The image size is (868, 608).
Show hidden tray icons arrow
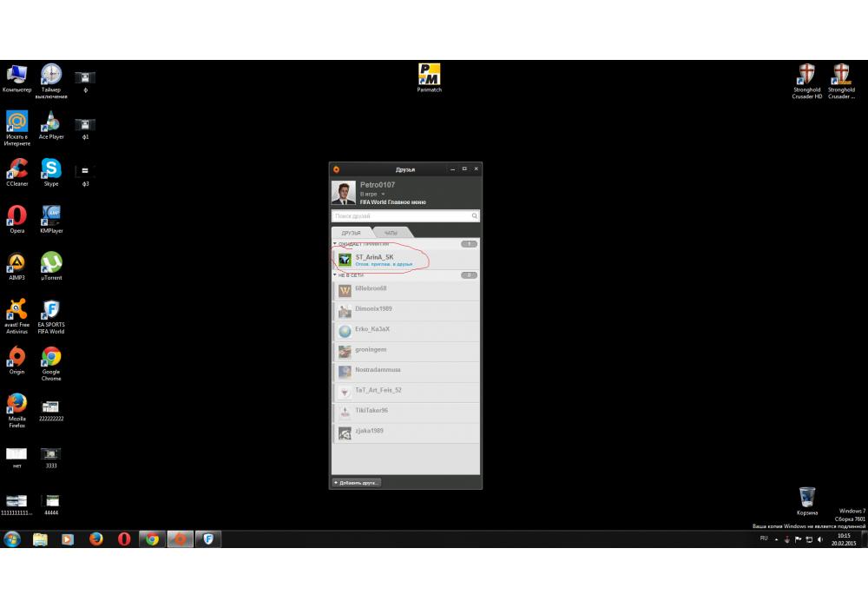776,539
